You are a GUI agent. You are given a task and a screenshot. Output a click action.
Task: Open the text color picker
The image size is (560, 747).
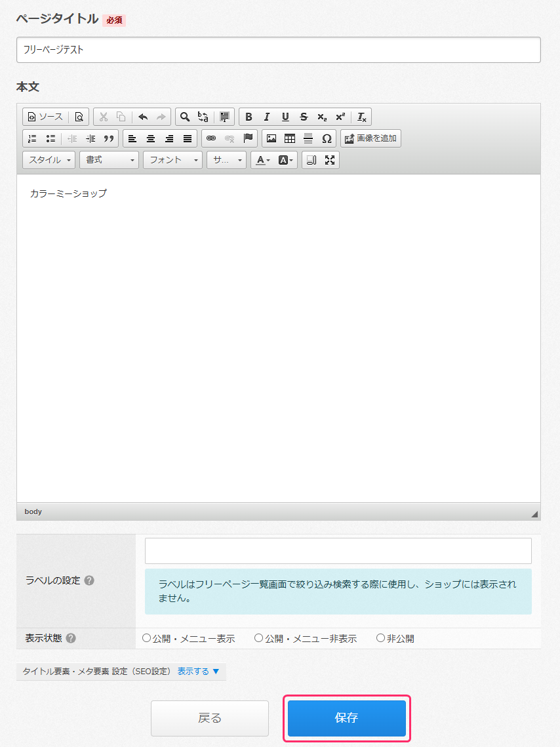click(x=263, y=160)
